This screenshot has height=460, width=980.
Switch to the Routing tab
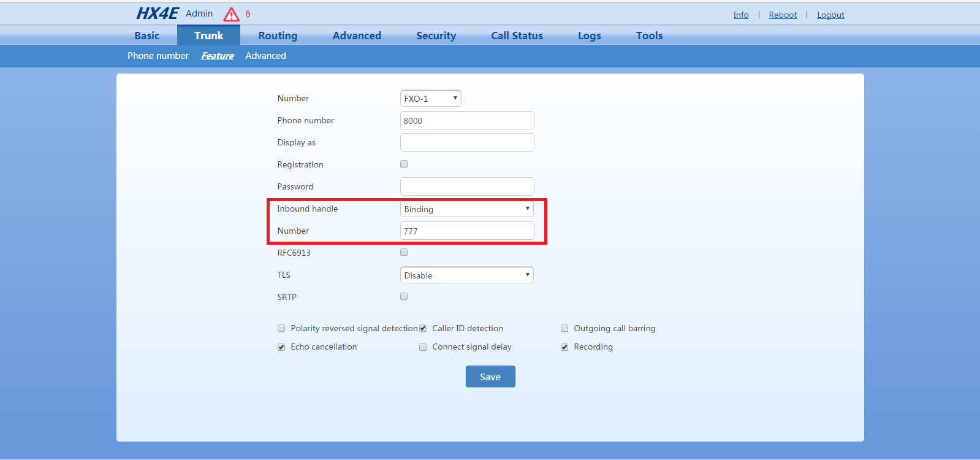[x=278, y=36]
